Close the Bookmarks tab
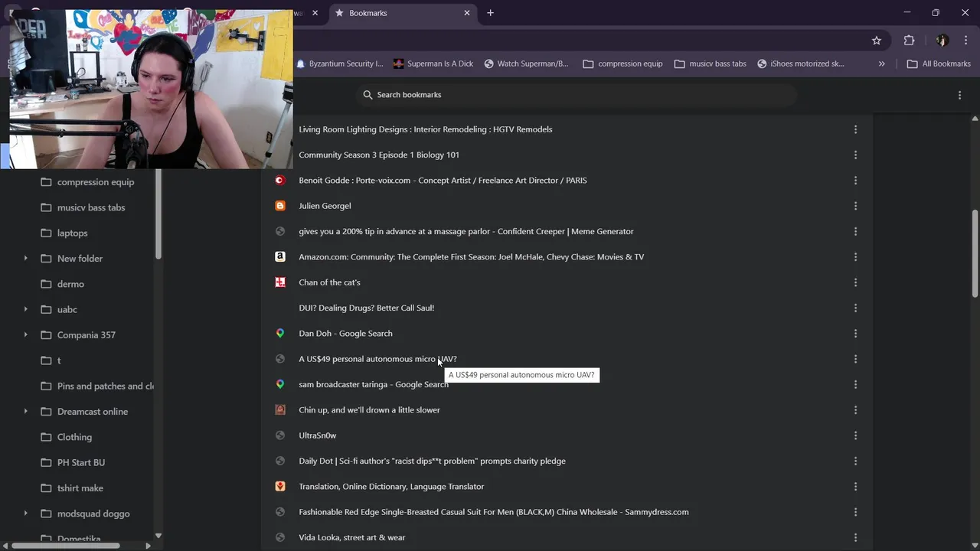This screenshot has width=980, height=551. (x=467, y=13)
